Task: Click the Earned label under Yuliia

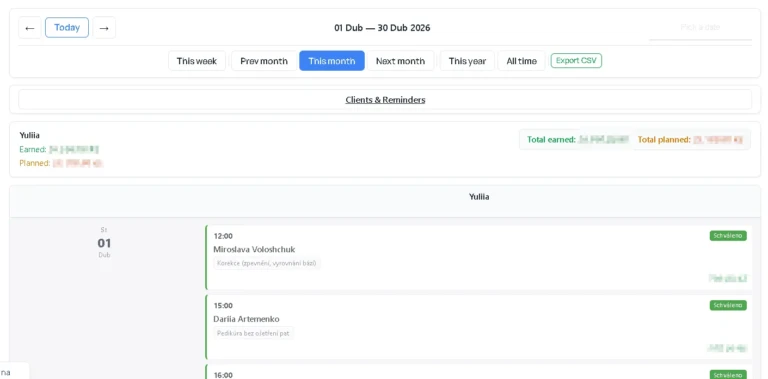Action: click(33, 149)
